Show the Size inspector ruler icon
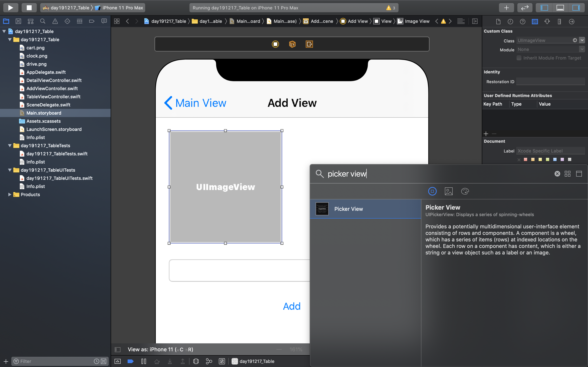The width and height of the screenshot is (588, 367). (559, 21)
